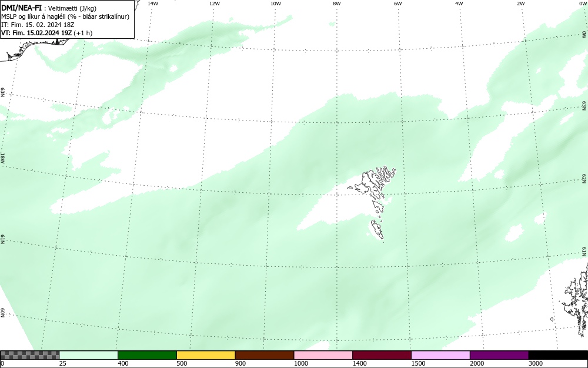This screenshot has width=588, height=368.
Task: Click the legend value 1000
Action: [x=300, y=363]
